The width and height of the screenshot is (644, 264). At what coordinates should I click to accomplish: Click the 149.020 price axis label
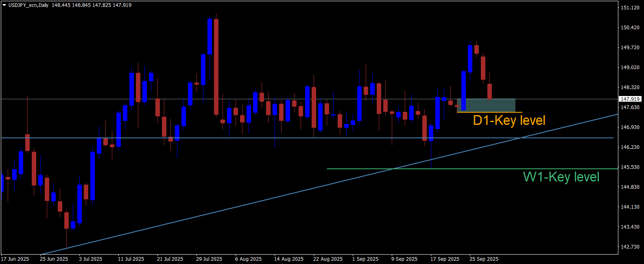tap(630, 68)
